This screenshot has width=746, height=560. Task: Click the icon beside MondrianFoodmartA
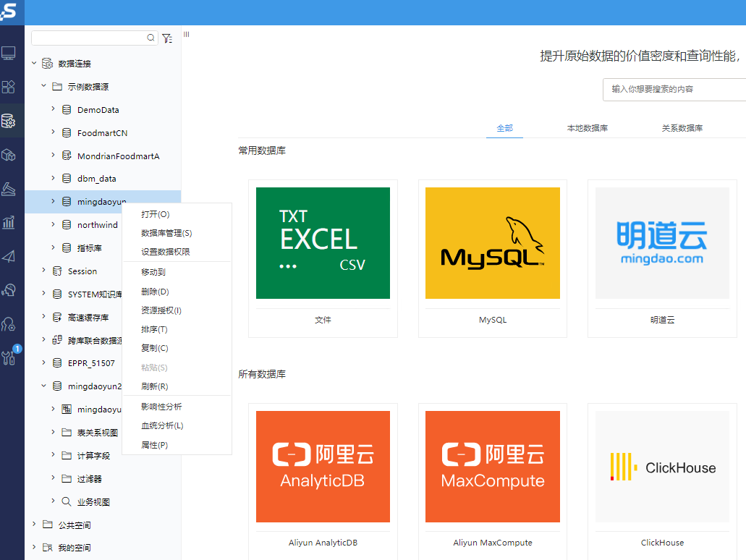[x=67, y=156]
